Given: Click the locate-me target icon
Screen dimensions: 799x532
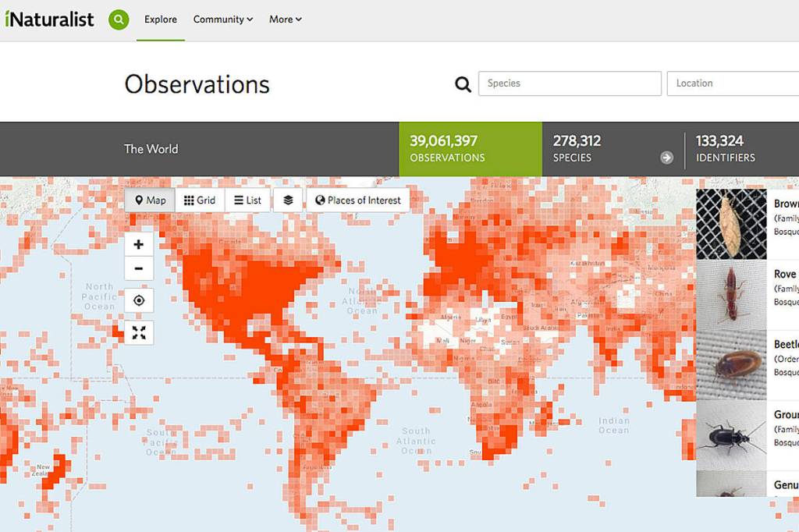Looking at the screenshot, I should point(139,301).
